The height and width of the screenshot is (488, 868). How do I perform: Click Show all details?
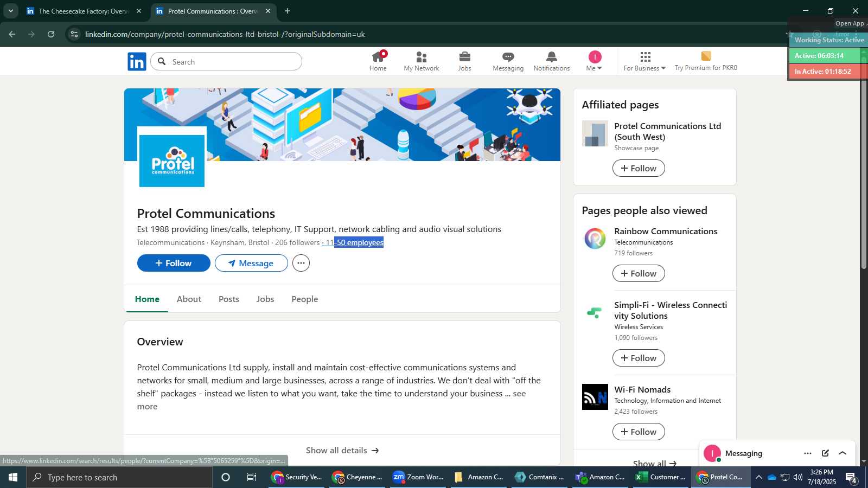tap(342, 450)
